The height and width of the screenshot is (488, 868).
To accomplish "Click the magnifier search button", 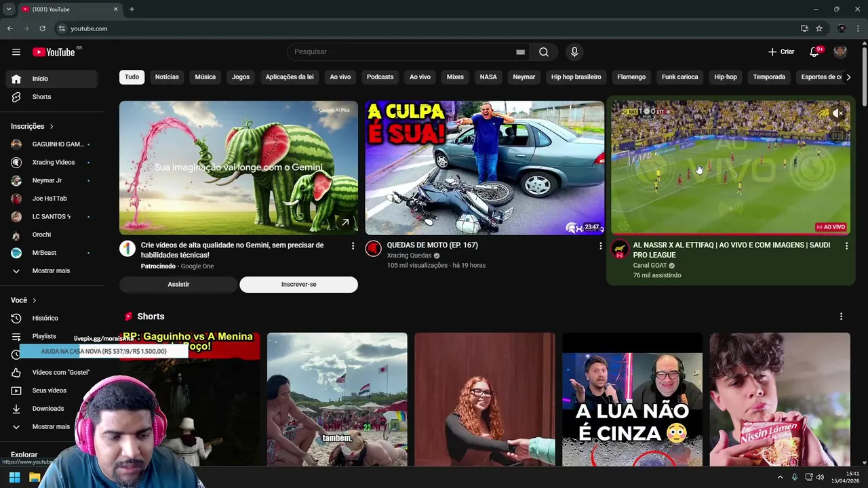I will 544,52.
